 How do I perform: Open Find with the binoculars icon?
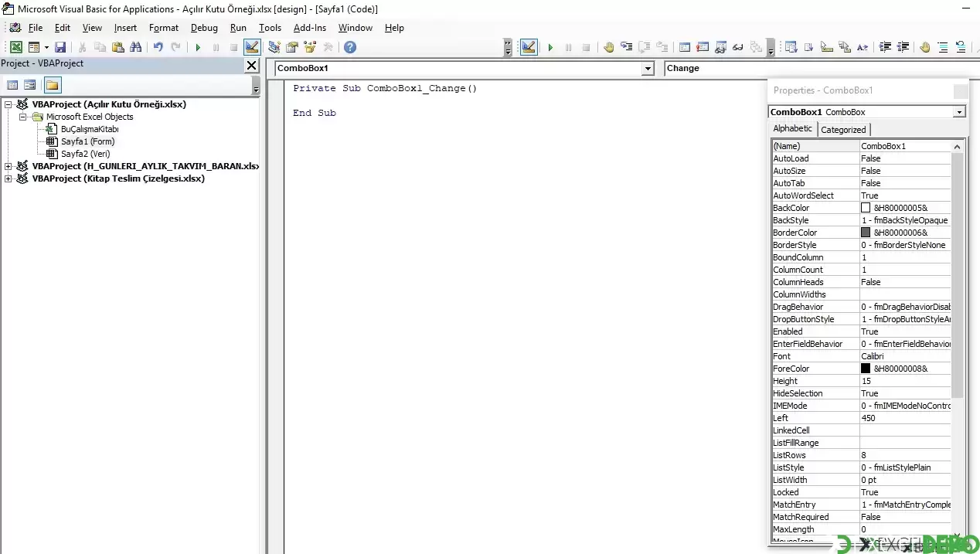point(135,47)
